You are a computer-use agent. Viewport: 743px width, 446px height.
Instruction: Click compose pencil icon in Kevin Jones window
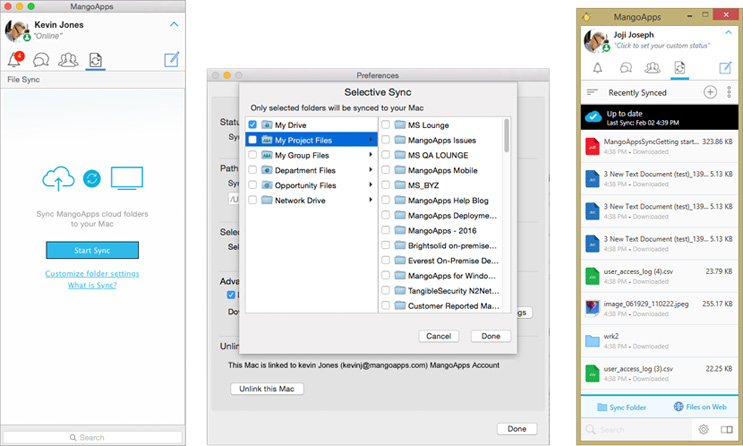(x=172, y=60)
